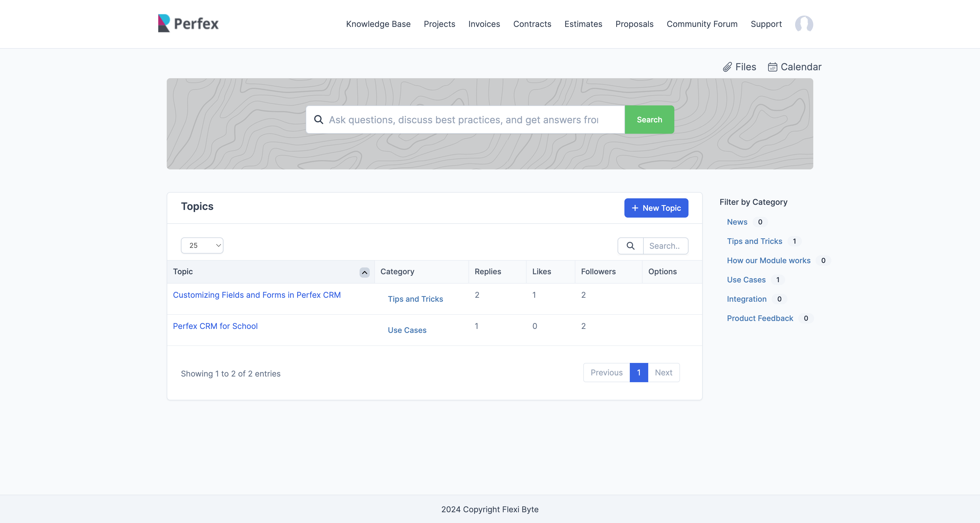The image size is (980, 523).
Task: Click the user avatar icon
Action: coord(804,24)
